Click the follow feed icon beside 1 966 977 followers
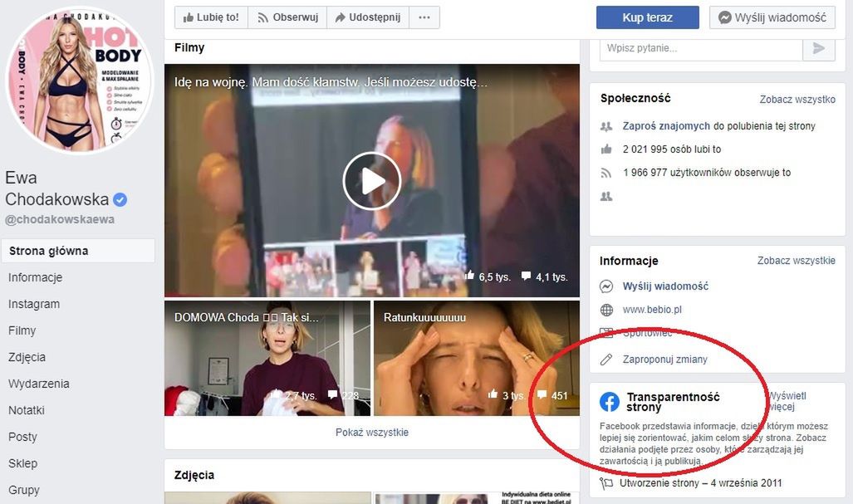853x504 pixels. tap(606, 173)
